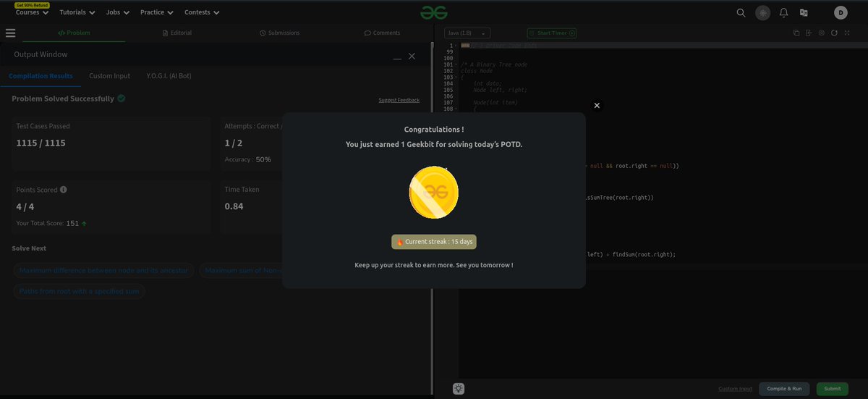Switch to the Problem tab

point(74,33)
